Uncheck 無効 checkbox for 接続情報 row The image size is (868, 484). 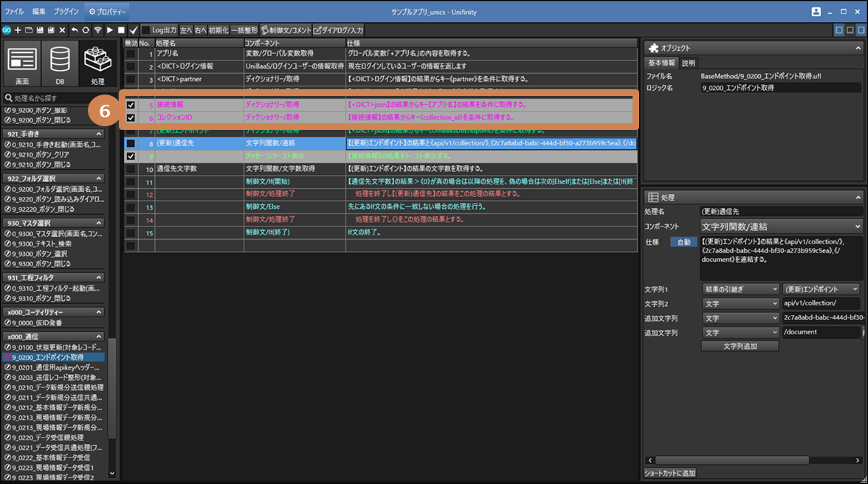coord(131,105)
